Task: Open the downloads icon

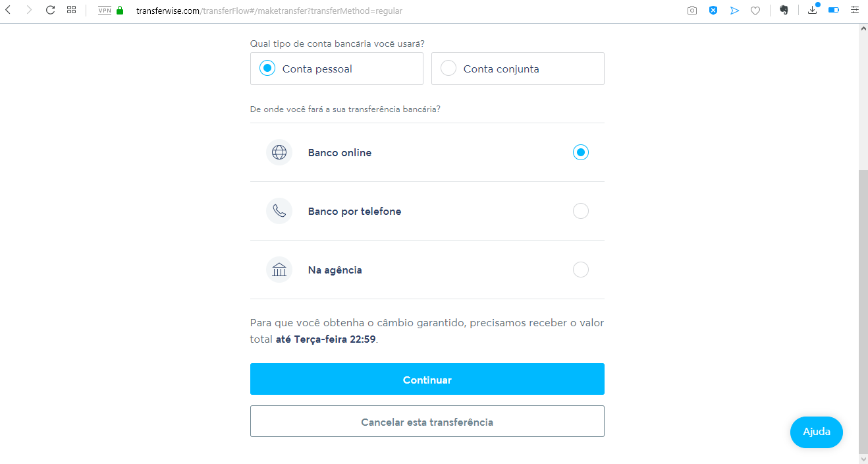Action: click(813, 10)
